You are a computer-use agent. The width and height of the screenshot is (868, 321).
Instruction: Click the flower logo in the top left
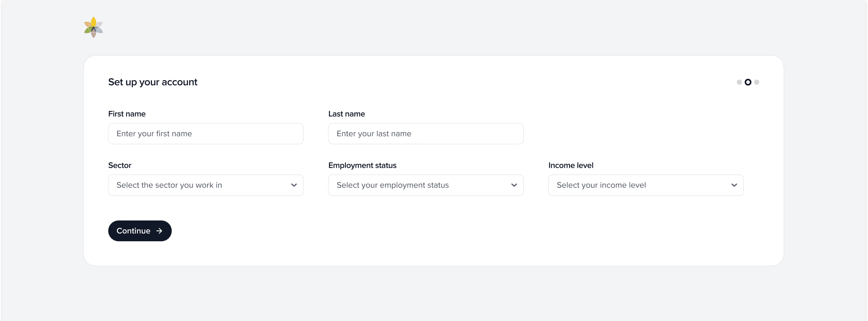click(x=93, y=27)
